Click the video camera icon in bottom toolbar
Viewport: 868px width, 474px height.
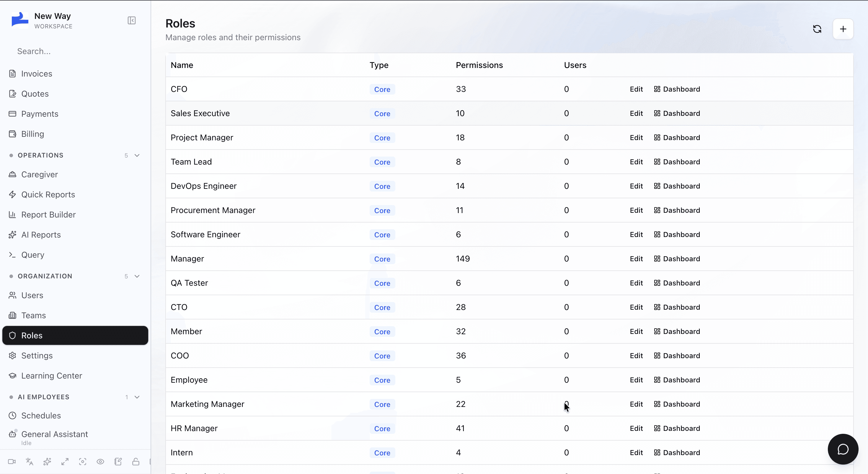[x=12, y=462]
